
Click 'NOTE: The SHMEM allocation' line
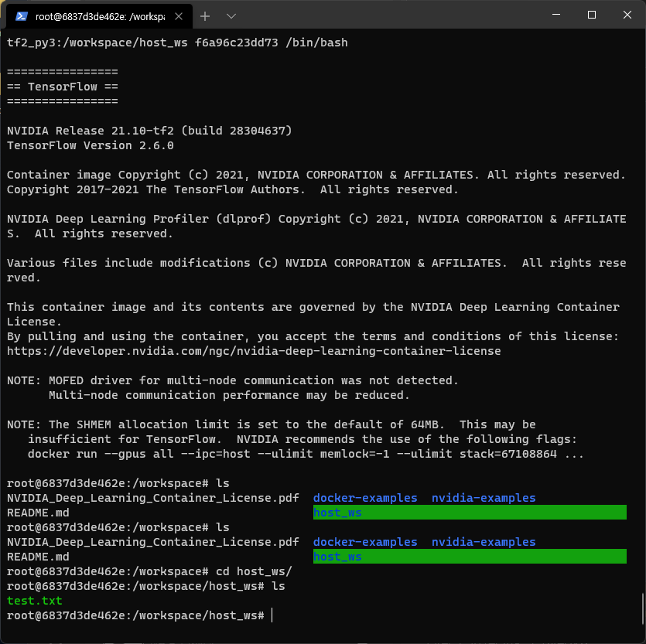click(x=272, y=424)
